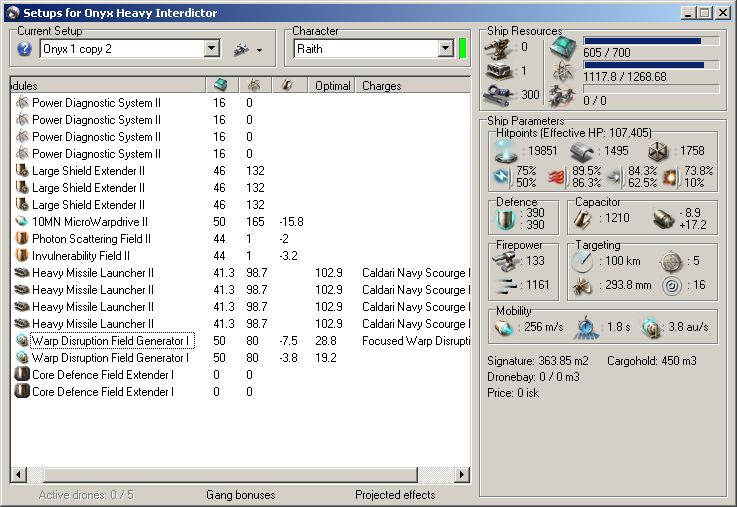Screen dimensions: 737x507
Task: Click the calibration icon showing 300
Action: click(x=499, y=95)
